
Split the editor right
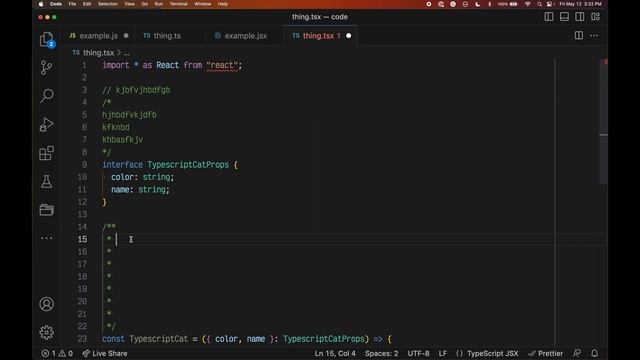point(579,36)
